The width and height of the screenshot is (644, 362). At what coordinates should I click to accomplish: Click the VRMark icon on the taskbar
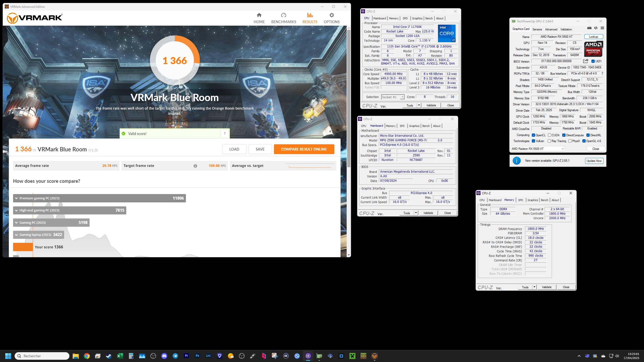point(375,356)
